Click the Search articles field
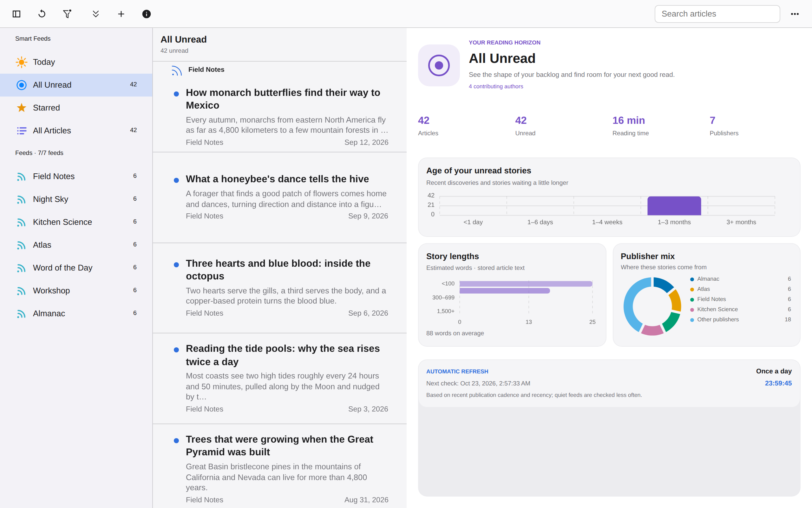The height and width of the screenshot is (508, 812). [717, 14]
